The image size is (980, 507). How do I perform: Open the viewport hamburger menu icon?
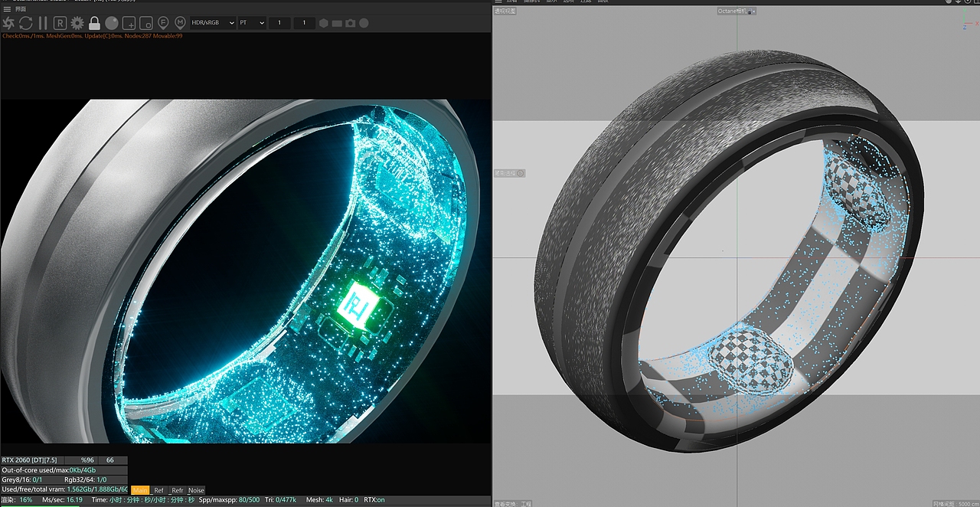pos(498,2)
